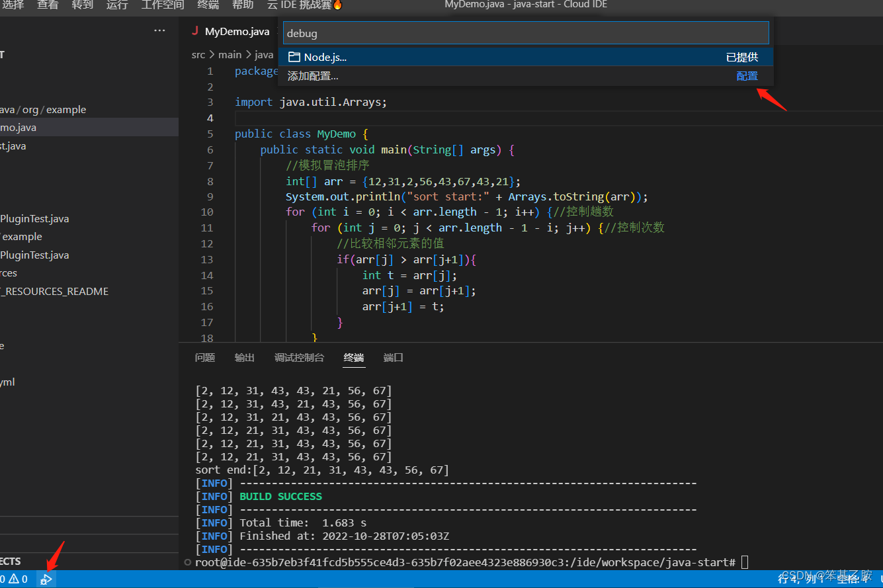Switch to the 调试控制台 panel tab
The height and width of the screenshot is (588, 883).
pyautogui.click(x=300, y=358)
